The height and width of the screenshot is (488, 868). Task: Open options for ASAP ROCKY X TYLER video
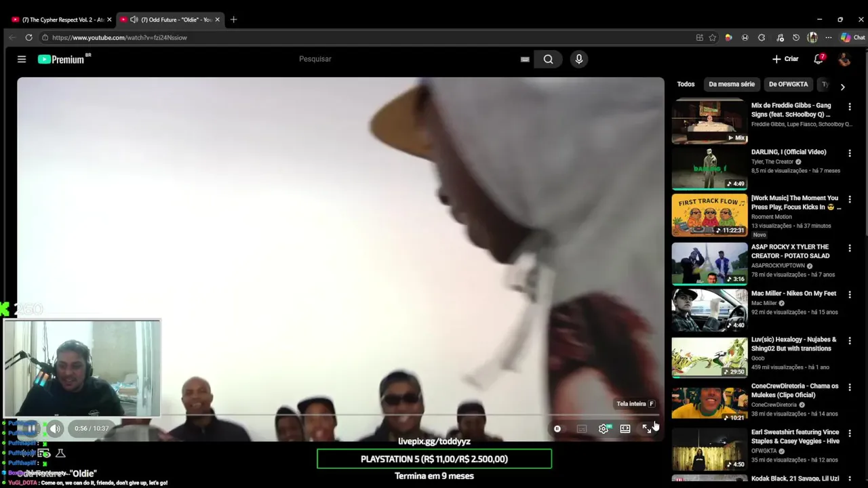(850, 248)
